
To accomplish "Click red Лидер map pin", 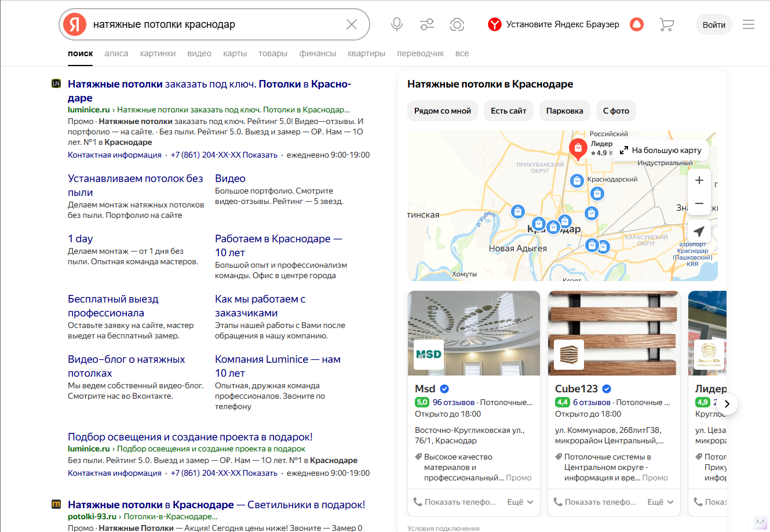I will point(578,149).
